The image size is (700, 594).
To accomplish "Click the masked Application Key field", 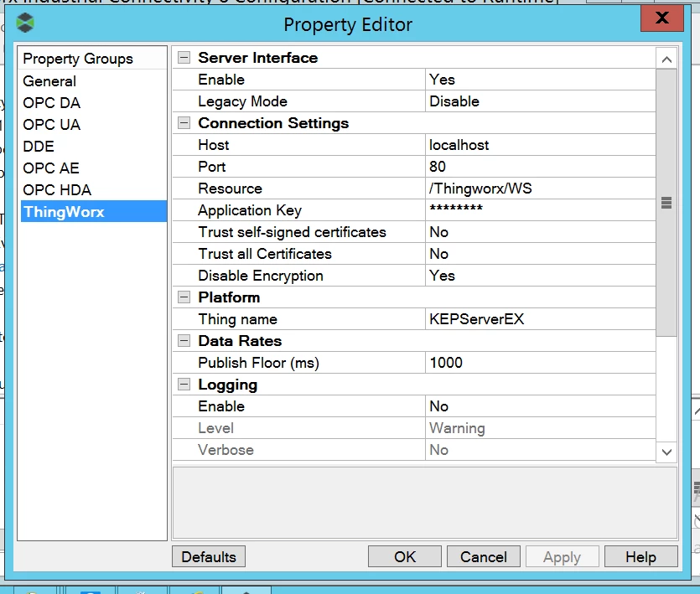I will pos(540,210).
